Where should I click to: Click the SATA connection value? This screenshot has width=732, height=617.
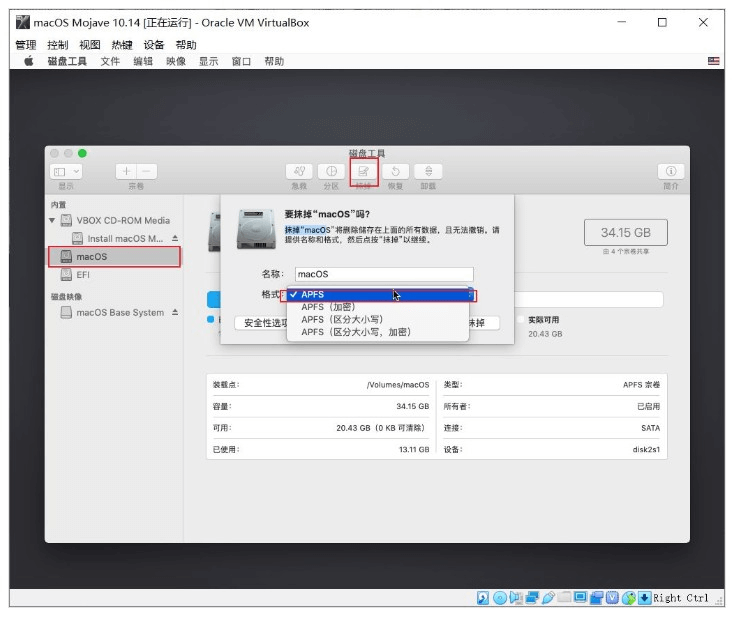(x=650, y=428)
